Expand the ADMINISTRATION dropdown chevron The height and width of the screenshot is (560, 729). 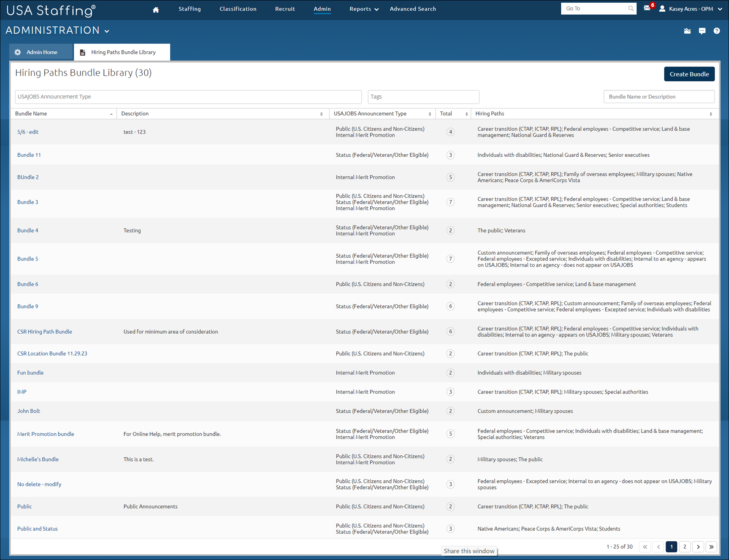tap(107, 31)
